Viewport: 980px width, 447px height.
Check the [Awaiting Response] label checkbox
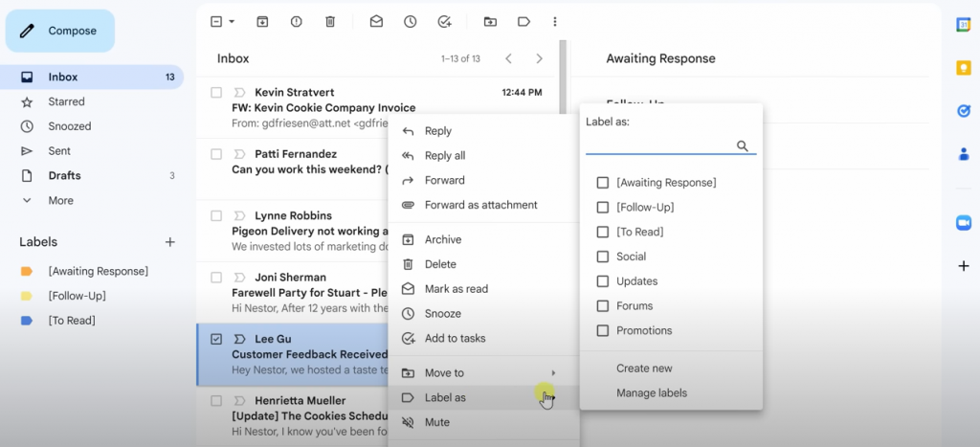pyautogui.click(x=602, y=183)
